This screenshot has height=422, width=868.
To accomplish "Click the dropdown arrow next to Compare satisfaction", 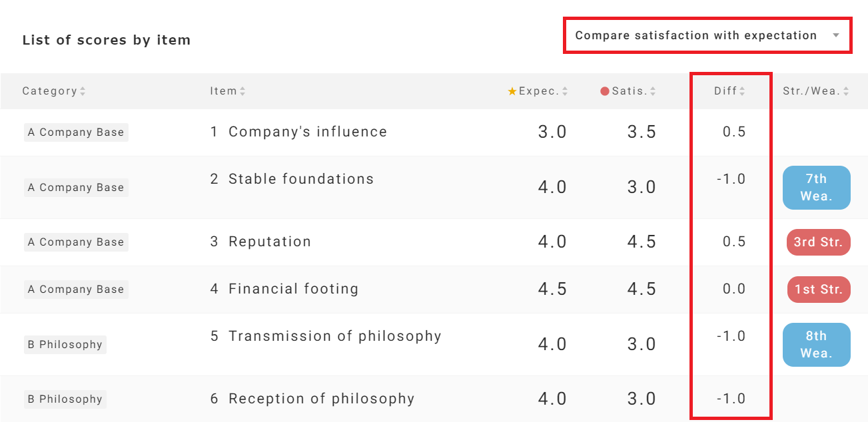I will [836, 36].
